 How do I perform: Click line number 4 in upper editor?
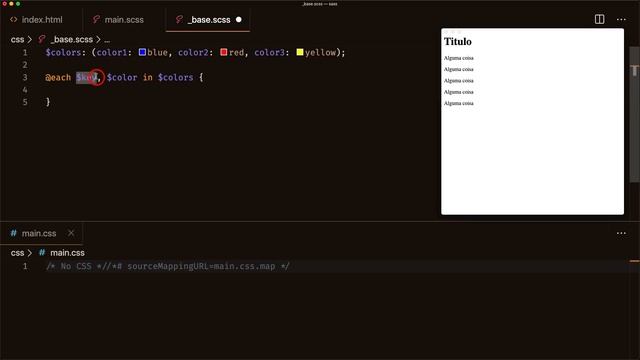(x=25, y=90)
